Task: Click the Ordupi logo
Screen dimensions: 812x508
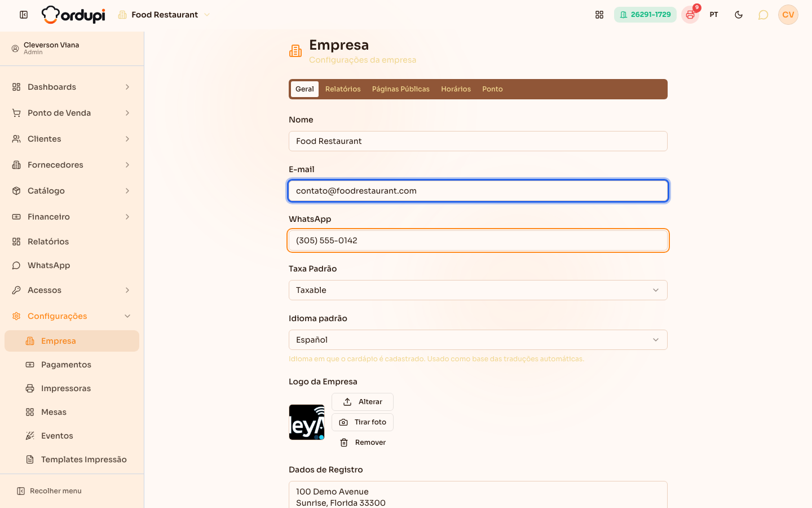Action: point(73,15)
